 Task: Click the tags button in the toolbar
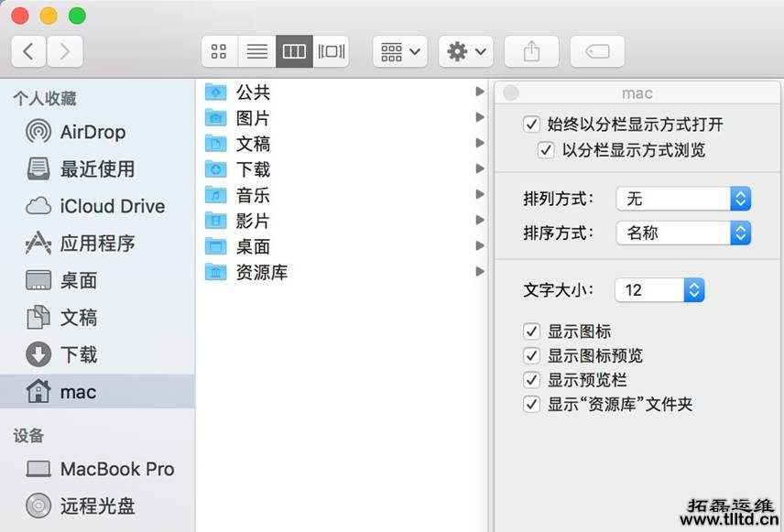coord(596,51)
